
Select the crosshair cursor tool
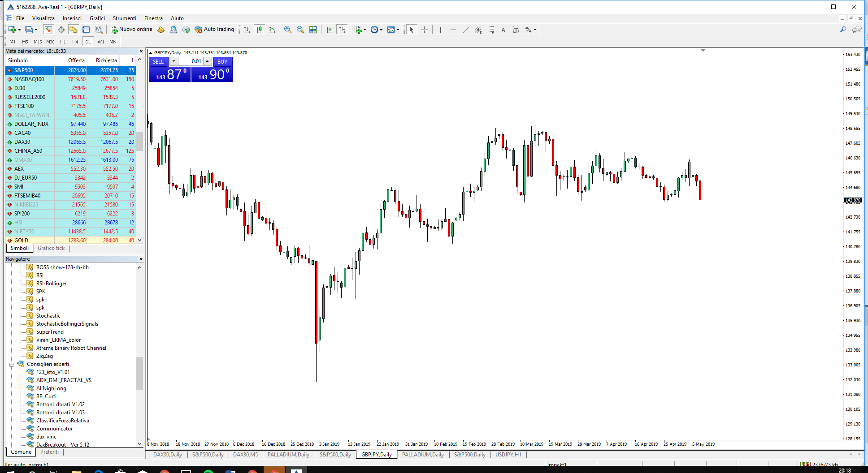pos(424,30)
